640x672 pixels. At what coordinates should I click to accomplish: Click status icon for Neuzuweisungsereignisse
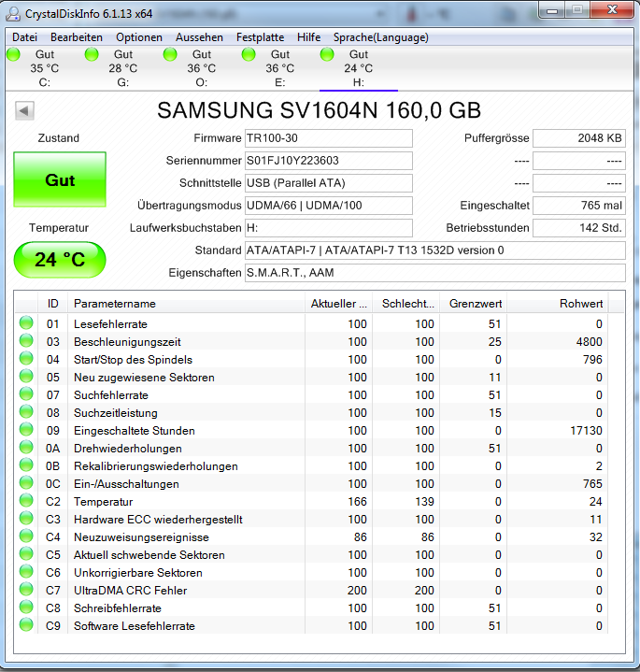pos(26,536)
